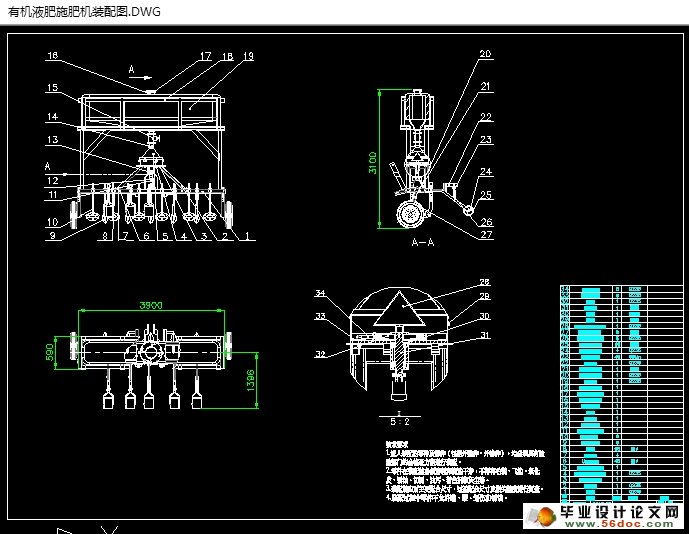The image size is (689, 534).
Task: Select the green 3900 width dimension
Action: pos(150,304)
